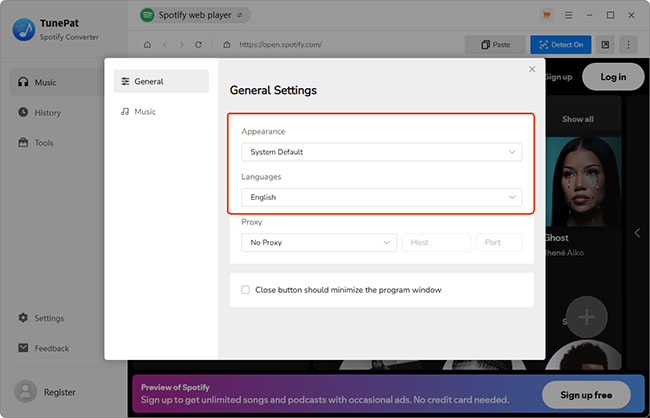Image resolution: width=650 pixels, height=418 pixels.
Task: Open the three-dot more options menu
Action: pyautogui.click(x=628, y=45)
